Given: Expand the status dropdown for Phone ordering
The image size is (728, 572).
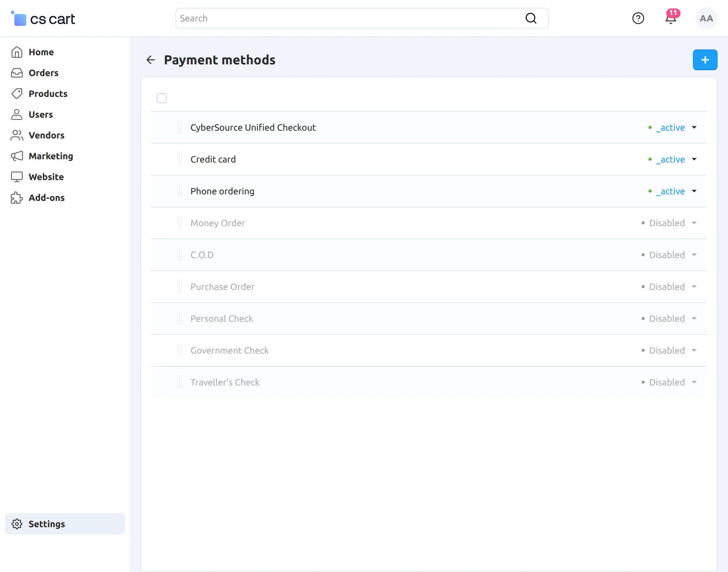Looking at the screenshot, I should [x=694, y=191].
